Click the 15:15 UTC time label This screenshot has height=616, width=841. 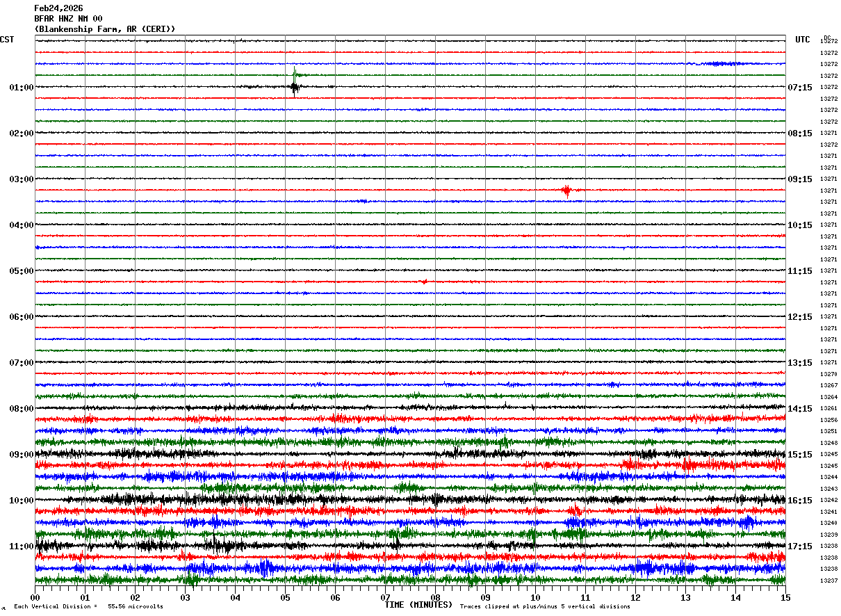pyautogui.click(x=800, y=455)
